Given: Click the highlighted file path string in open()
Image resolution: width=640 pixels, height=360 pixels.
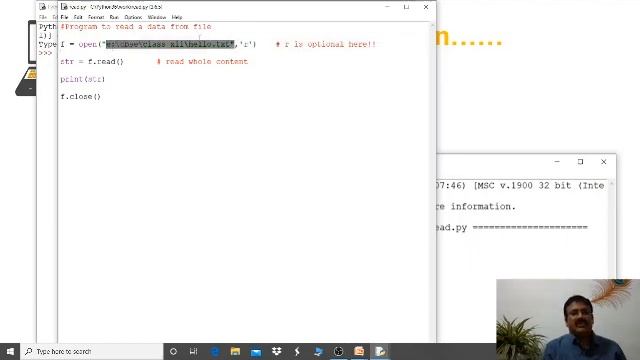Looking at the screenshot, I should point(171,44).
